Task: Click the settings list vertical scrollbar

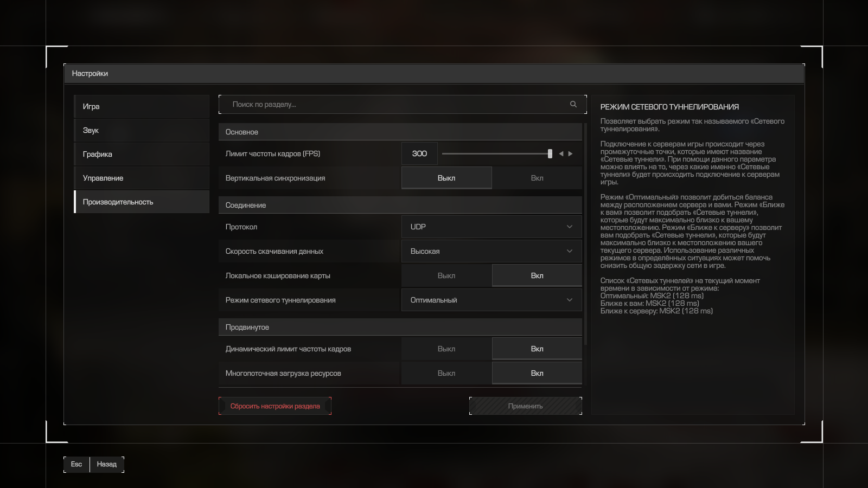Action: pos(585,234)
